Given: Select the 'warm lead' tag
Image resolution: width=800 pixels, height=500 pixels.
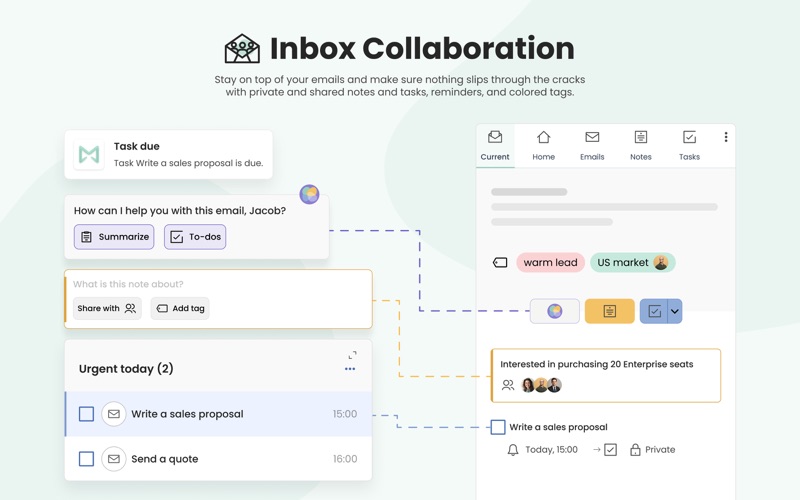Looking at the screenshot, I should (x=551, y=262).
